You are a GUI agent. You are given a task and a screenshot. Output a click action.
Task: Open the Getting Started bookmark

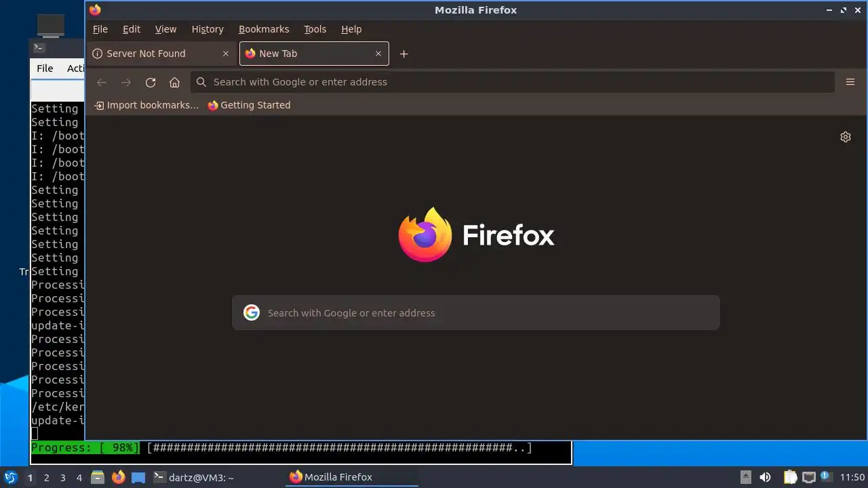pyautogui.click(x=249, y=105)
